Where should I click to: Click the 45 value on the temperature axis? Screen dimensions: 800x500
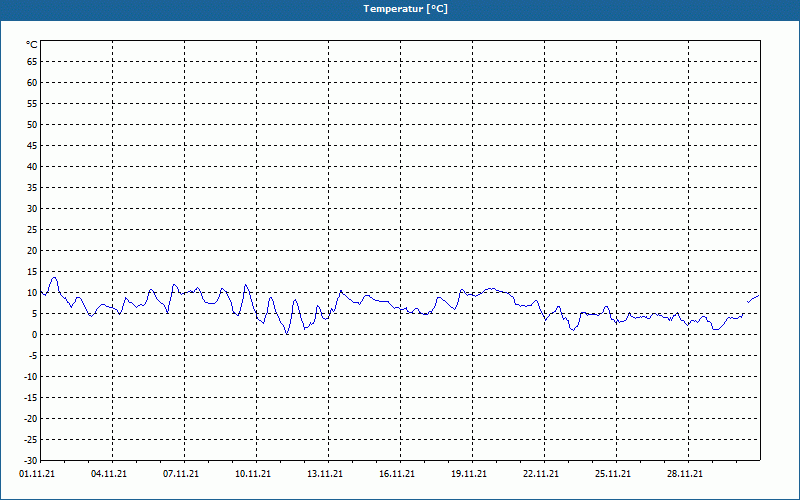32,145
